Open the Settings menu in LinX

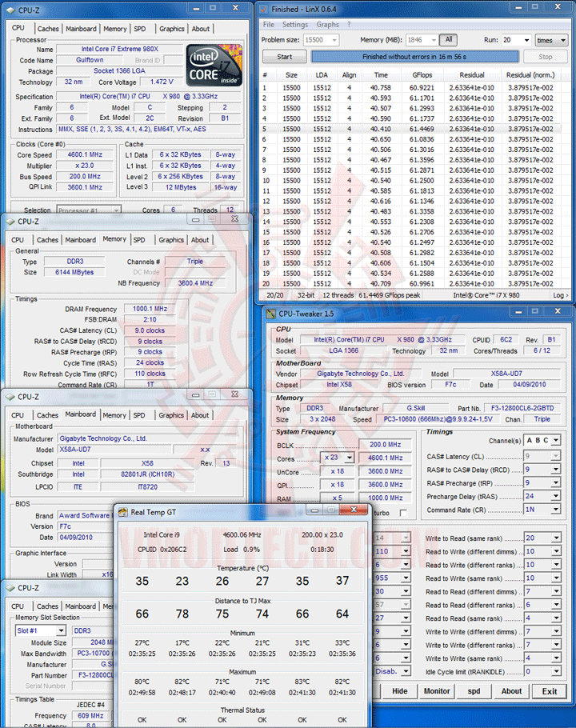(x=294, y=25)
